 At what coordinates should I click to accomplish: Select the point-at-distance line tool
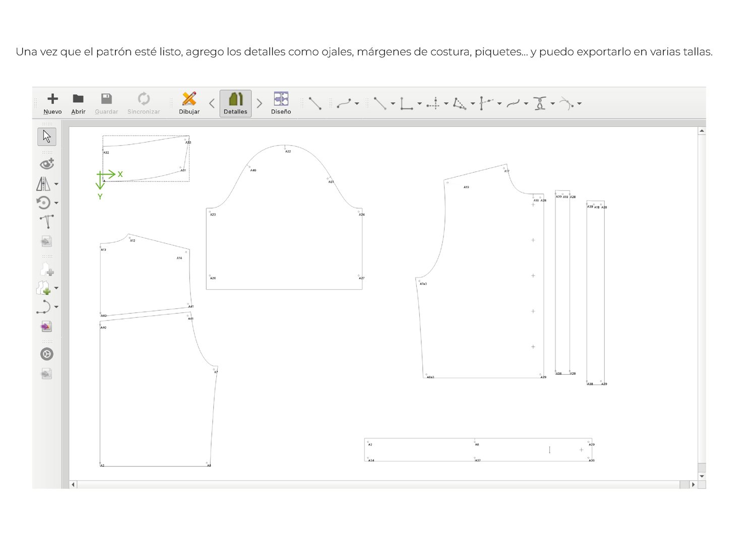coord(380,103)
